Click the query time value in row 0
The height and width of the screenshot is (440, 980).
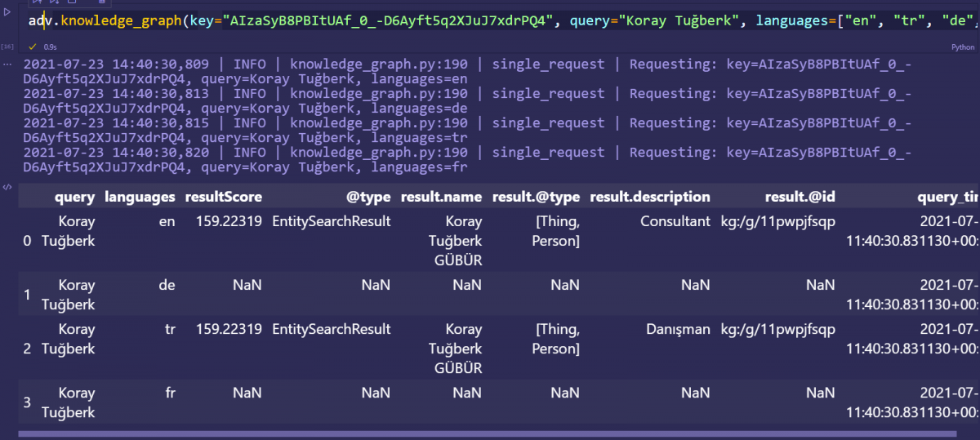pos(913,231)
